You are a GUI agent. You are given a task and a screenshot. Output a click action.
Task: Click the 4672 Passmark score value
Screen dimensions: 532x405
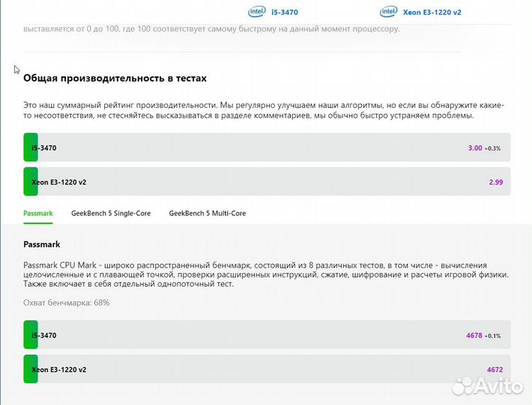click(495, 370)
